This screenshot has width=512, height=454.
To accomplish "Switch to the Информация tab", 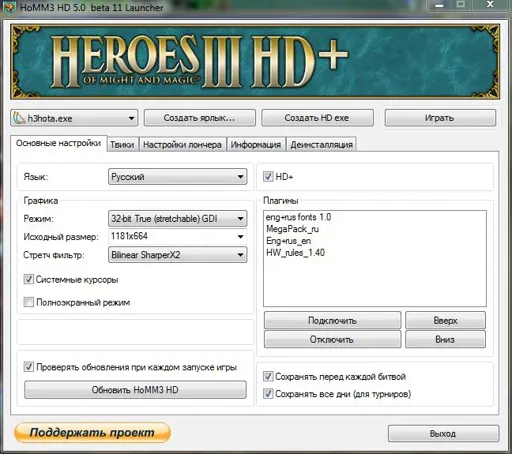I will (x=256, y=145).
